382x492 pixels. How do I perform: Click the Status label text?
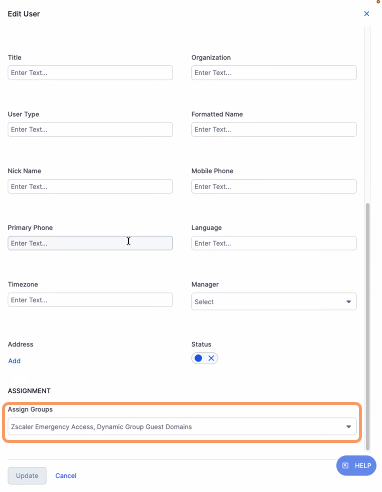click(x=201, y=344)
